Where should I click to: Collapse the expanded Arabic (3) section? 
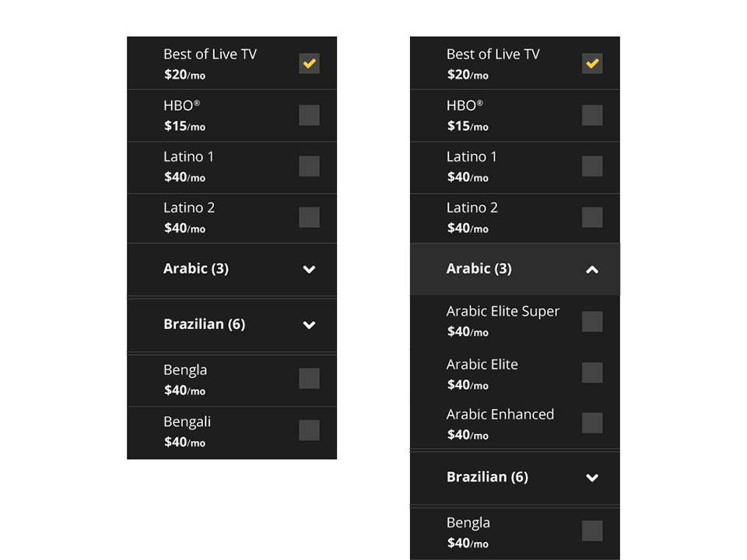[592, 269]
